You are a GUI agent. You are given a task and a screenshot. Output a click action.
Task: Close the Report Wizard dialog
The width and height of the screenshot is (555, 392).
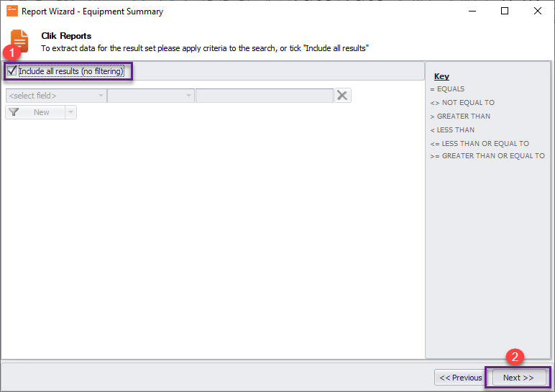coord(538,12)
